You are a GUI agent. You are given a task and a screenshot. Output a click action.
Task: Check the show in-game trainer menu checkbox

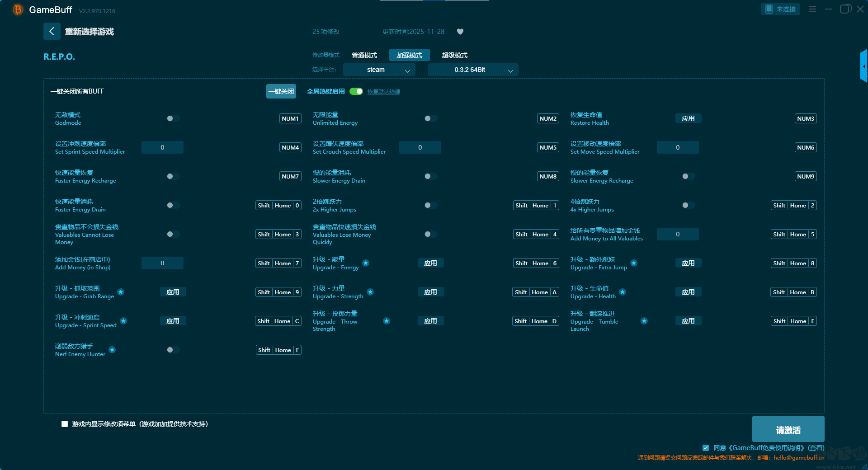coord(65,424)
